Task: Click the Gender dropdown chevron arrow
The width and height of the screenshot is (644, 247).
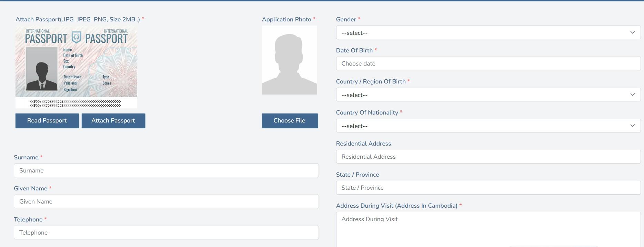Action: (632, 32)
